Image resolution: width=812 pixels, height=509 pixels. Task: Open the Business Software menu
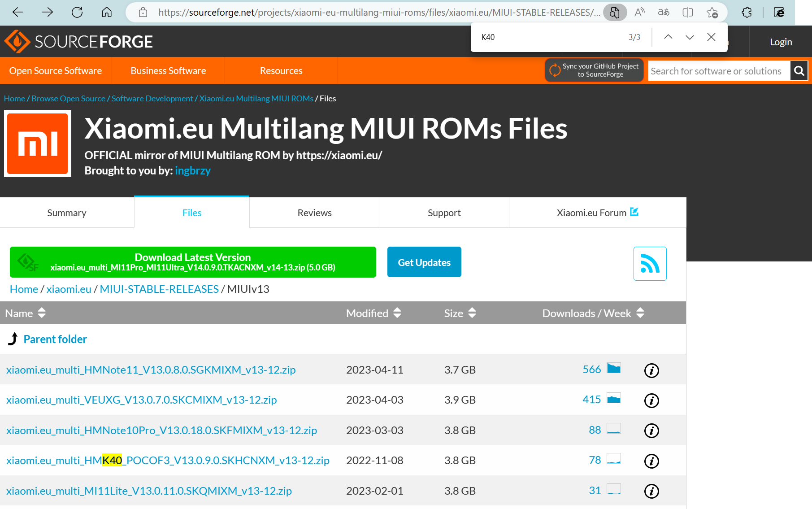pos(168,70)
